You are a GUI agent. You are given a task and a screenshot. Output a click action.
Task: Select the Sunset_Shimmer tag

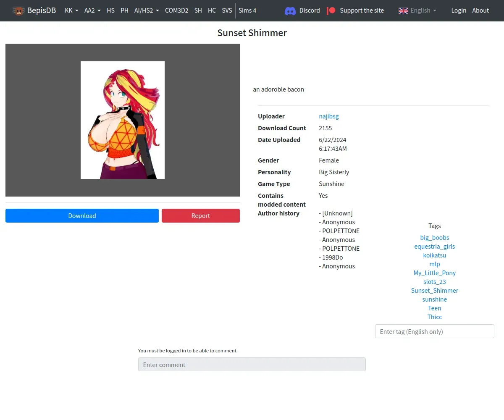435,291
